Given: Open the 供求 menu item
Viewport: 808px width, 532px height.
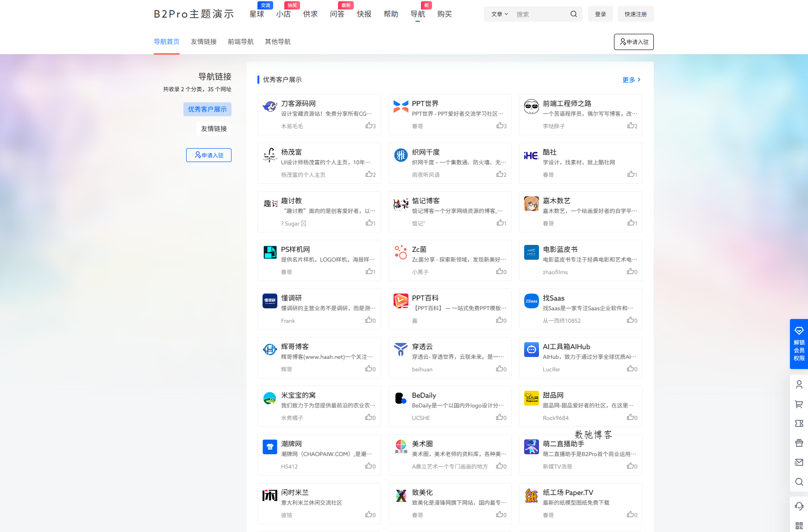Looking at the screenshot, I should coord(310,14).
